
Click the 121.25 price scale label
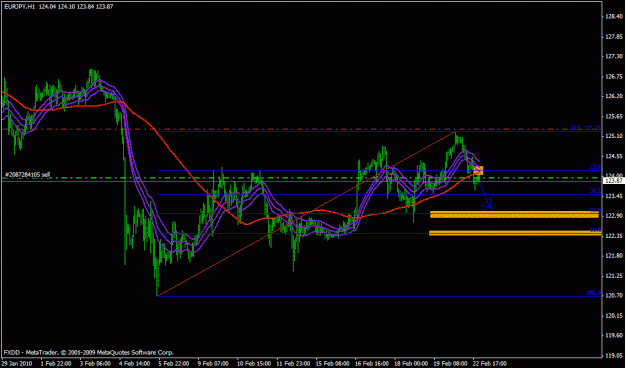[x=614, y=276]
